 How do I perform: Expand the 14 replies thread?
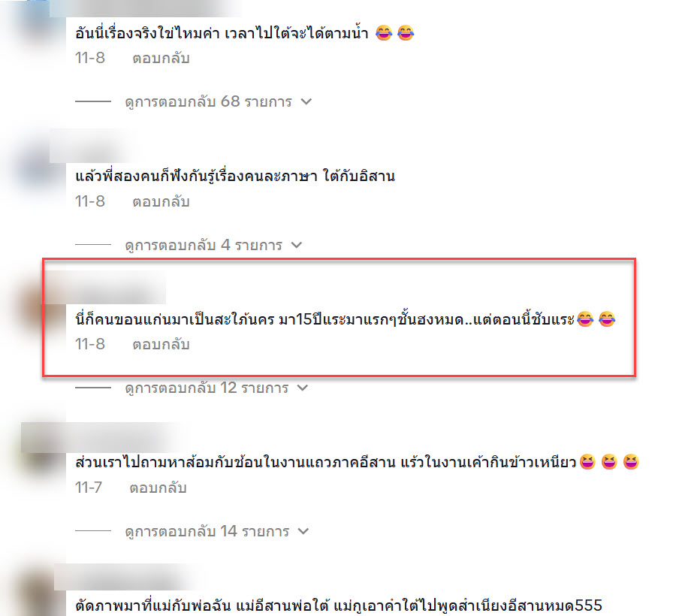[x=207, y=531]
